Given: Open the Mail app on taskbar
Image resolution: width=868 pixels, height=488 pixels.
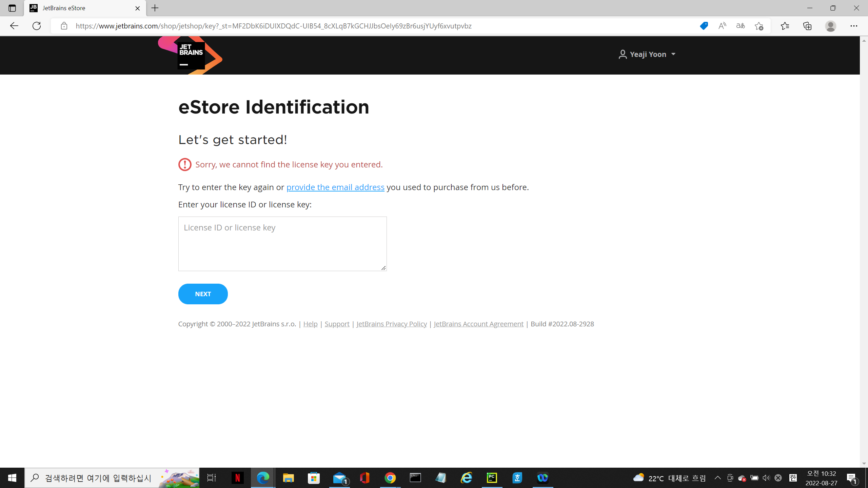Looking at the screenshot, I should click(339, 478).
